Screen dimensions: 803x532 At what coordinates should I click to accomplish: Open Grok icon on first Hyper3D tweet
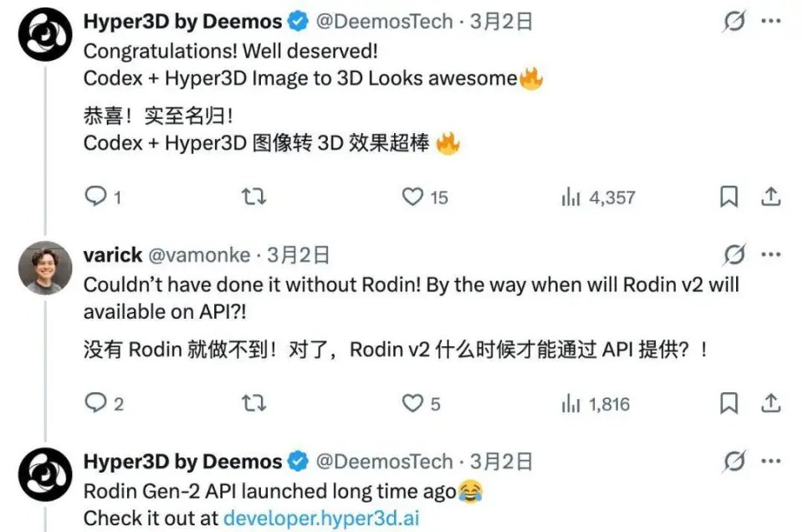pyautogui.click(x=734, y=21)
